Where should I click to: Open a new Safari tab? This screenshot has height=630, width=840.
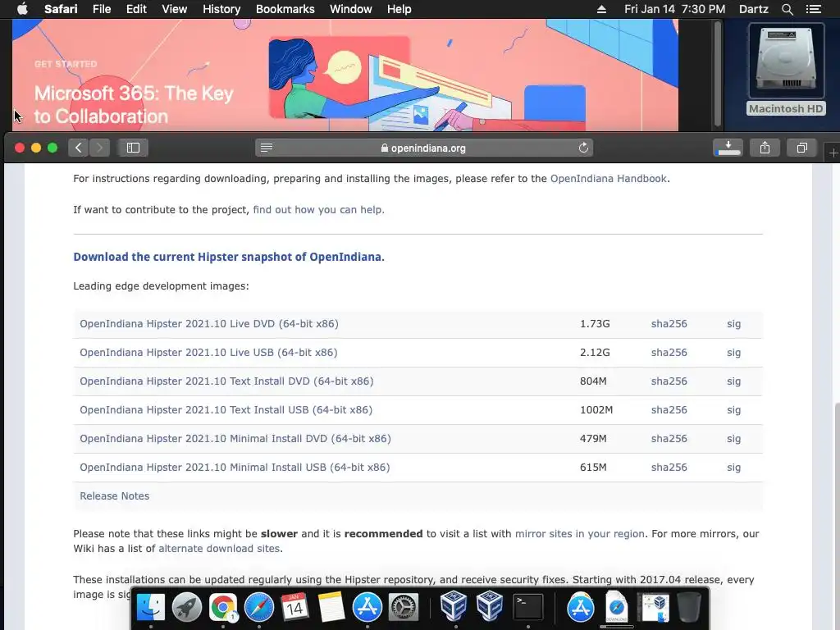[x=833, y=153]
